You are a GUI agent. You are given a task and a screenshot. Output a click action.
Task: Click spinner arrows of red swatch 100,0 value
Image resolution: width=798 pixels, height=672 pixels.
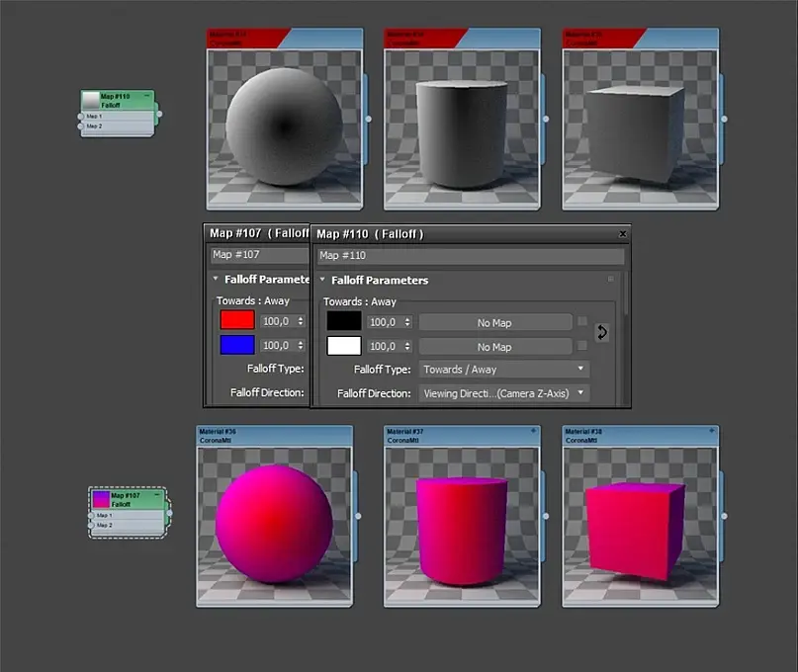tap(301, 321)
